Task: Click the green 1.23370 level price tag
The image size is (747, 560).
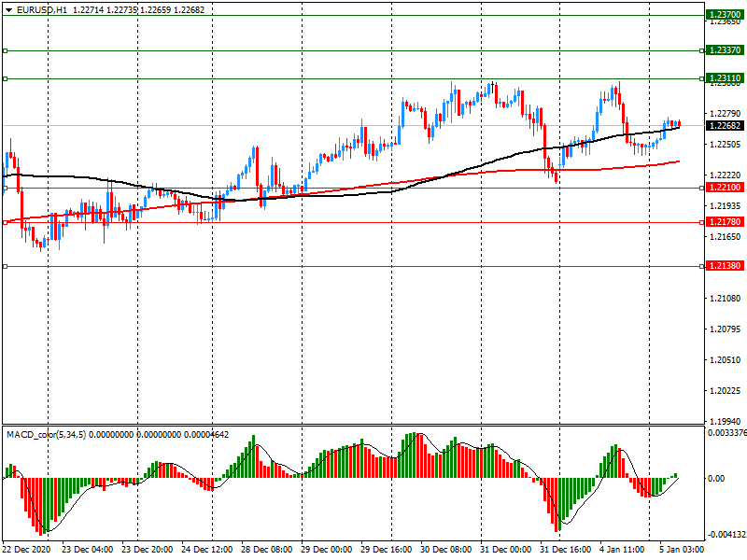Action: (x=725, y=50)
